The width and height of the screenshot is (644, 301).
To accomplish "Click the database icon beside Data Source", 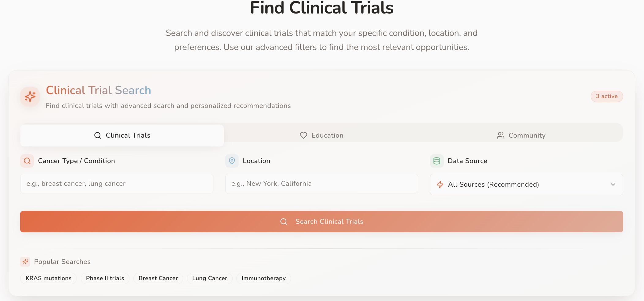I will click(x=437, y=161).
